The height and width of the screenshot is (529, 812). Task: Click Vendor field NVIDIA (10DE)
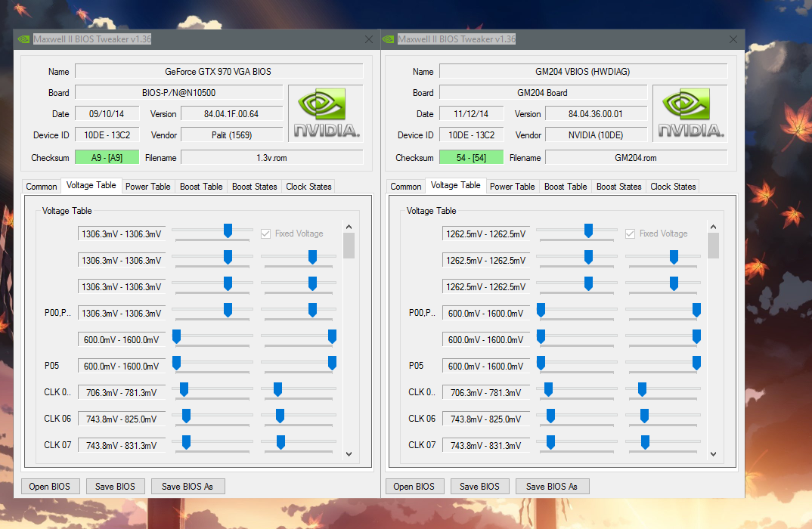pos(597,135)
